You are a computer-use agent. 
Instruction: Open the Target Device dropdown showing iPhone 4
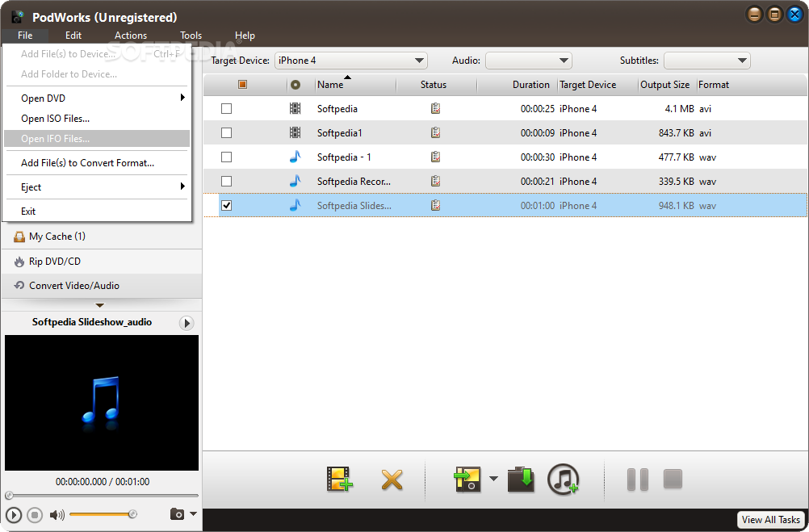click(351, 61)
